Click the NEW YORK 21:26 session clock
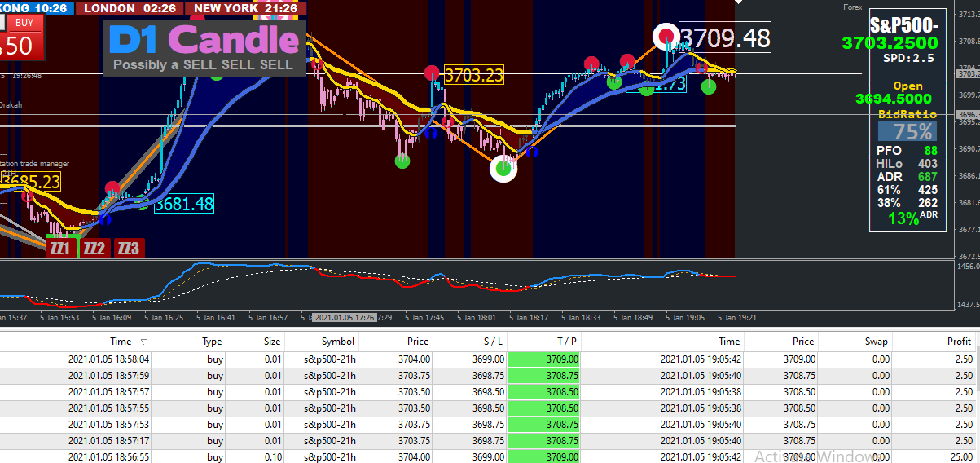The width and height of the screenshot is (980, 463). pos(247,8)
